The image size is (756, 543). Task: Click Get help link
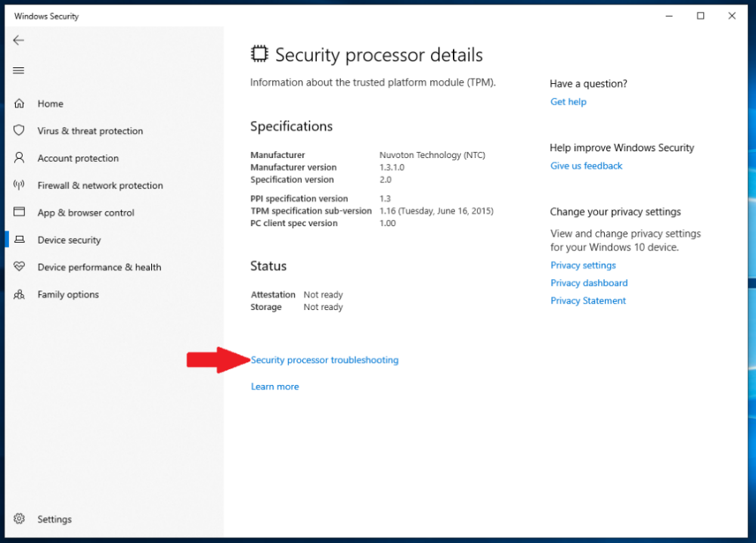(x=569, y=102)
